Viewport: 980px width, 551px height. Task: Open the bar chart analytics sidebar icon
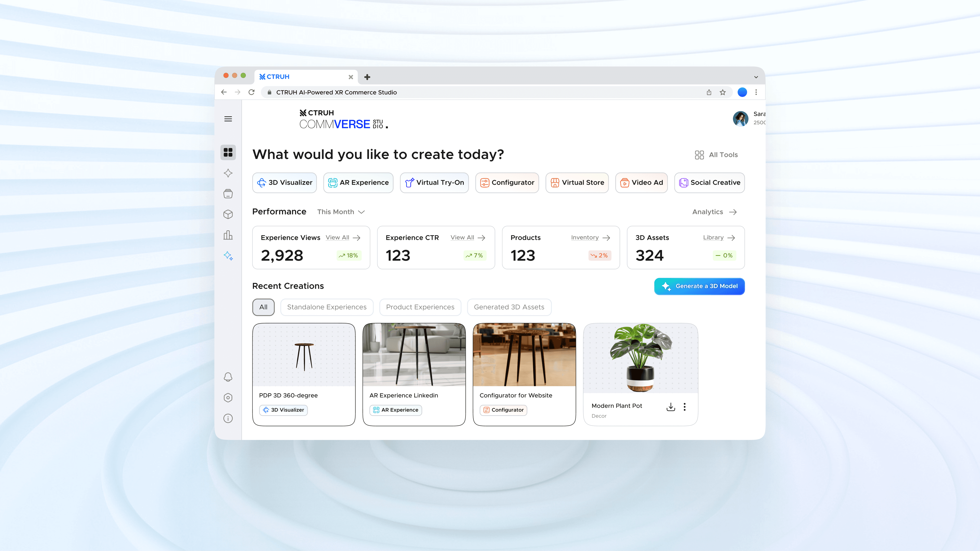pos(228,235)
